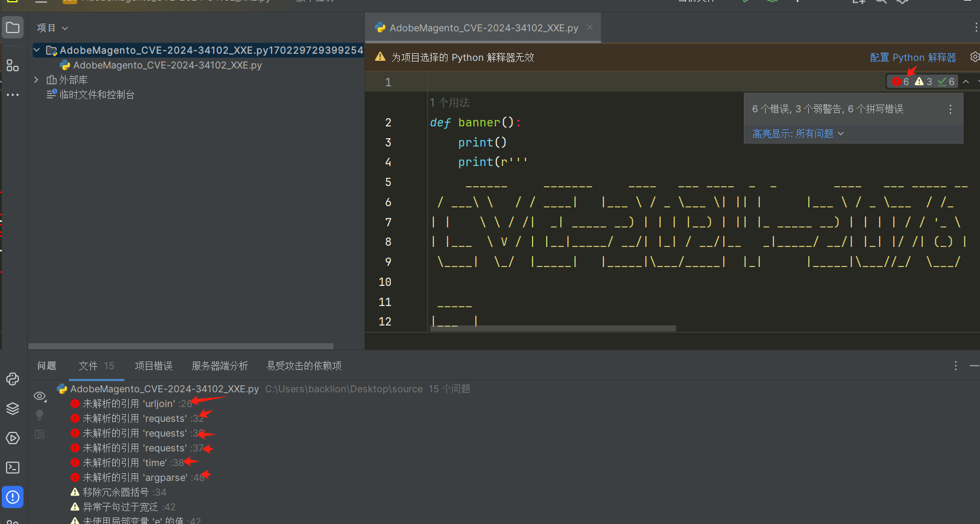The width and height of the screenshot is (980, 524).
Task: Select unresolved reference 'requests' :32 problem
Action: (x=137, y=418)
